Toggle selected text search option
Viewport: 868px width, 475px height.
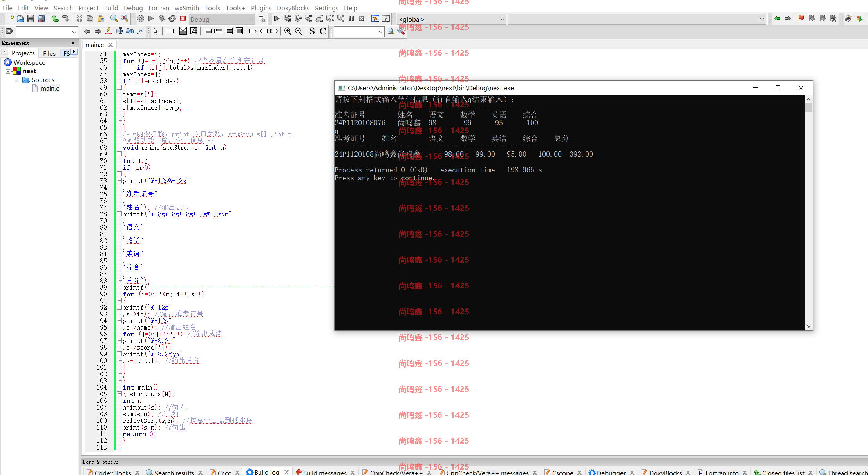[119, 31]
